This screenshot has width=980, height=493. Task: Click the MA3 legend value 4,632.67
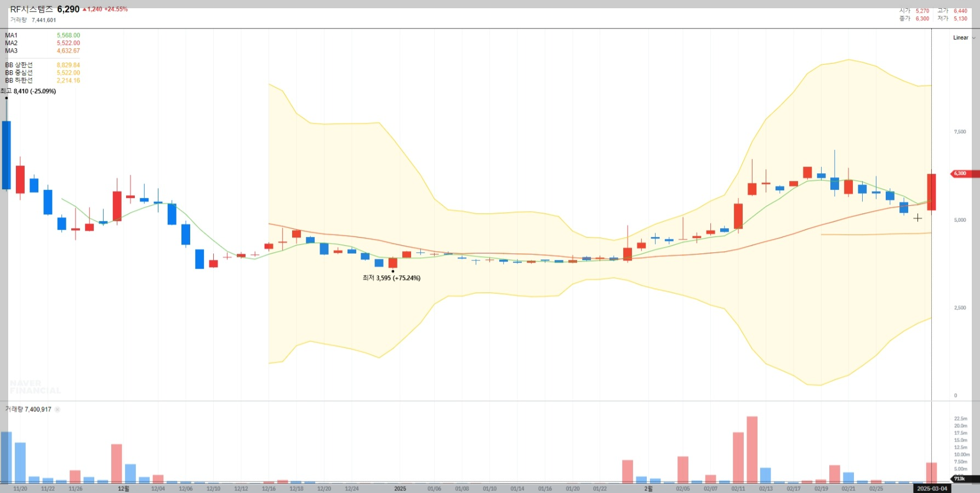(69, 50)
